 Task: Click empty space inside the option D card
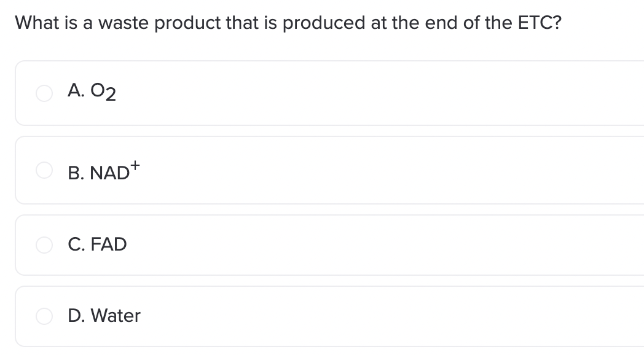point(370,316)
